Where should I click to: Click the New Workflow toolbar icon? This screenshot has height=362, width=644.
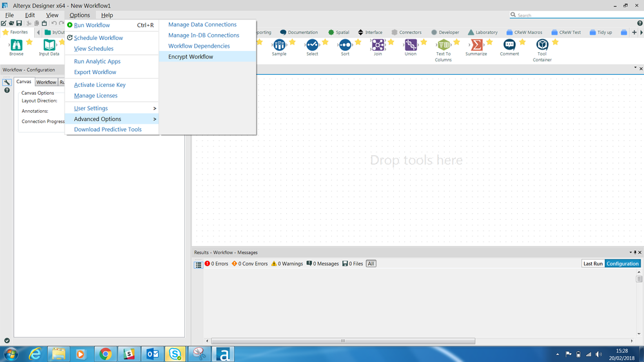pyautogui.click(x=4, y=23)
